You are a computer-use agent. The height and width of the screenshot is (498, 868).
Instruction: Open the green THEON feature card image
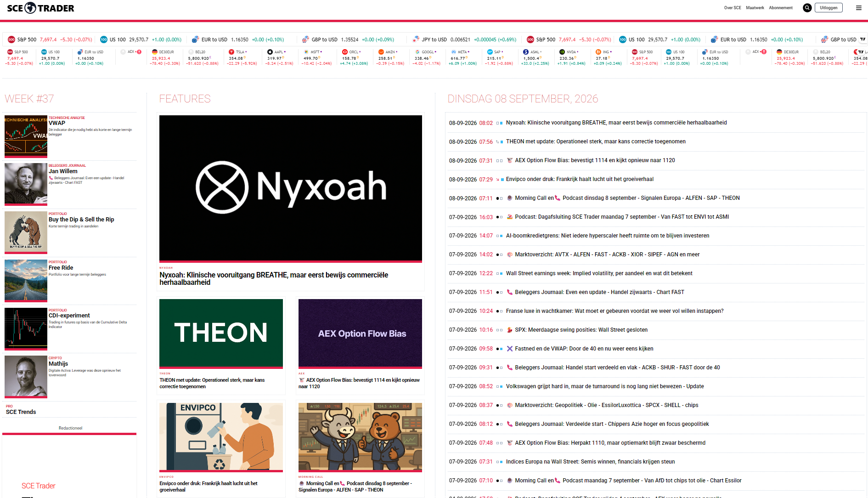click(221, 333)
